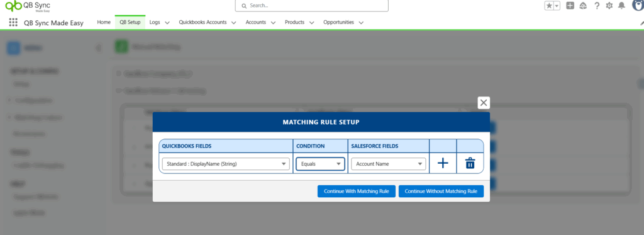Viewport: 644px width, 235px height.
Task: Open the Logs tab
Action: pos(155,22)
